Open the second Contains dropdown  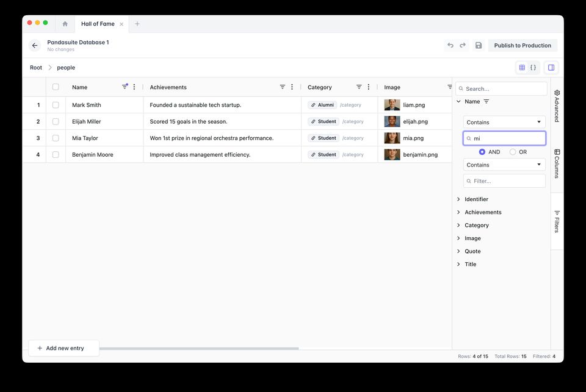(504, 165)
